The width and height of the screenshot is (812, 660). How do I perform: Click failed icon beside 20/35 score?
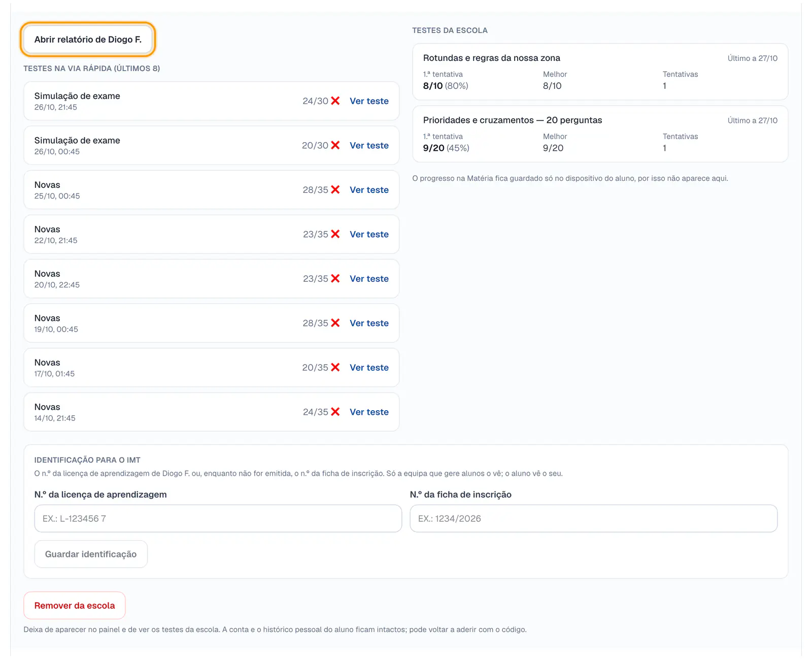[x=335, y=368]
